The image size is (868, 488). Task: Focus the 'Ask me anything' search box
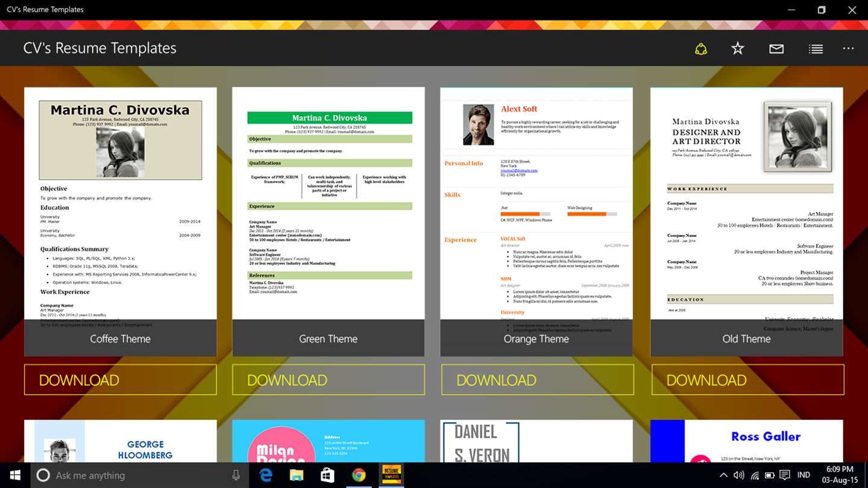click(139, 475)
